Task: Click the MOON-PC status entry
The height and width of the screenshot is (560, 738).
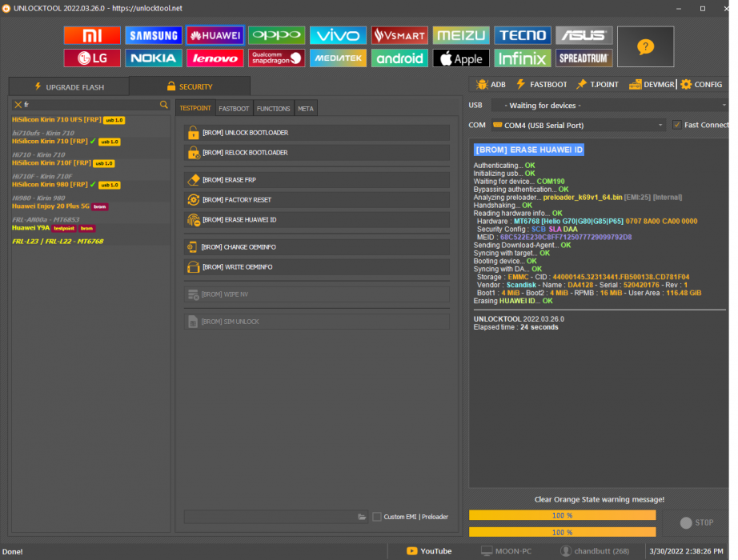Action: (507, 551)
